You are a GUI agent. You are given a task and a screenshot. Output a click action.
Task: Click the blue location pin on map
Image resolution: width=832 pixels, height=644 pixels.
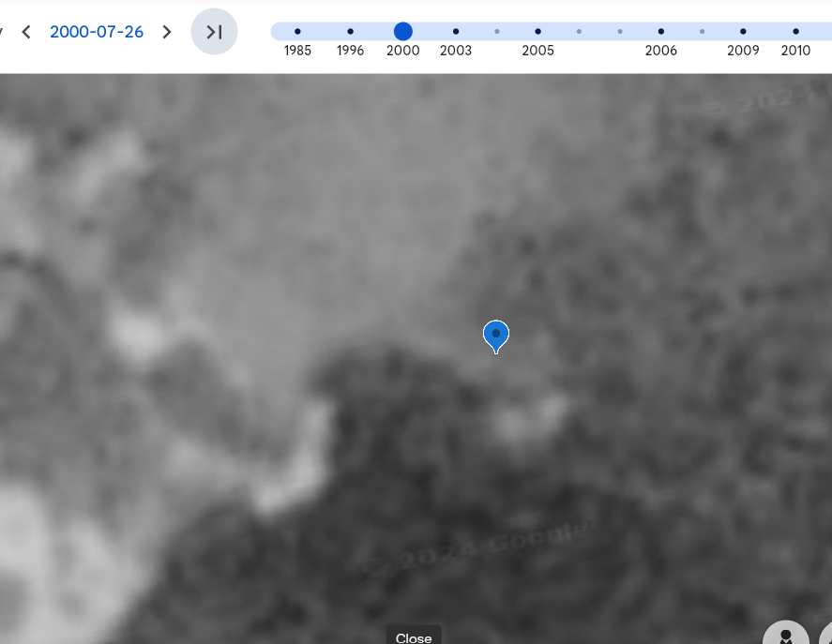click(495, 336)
